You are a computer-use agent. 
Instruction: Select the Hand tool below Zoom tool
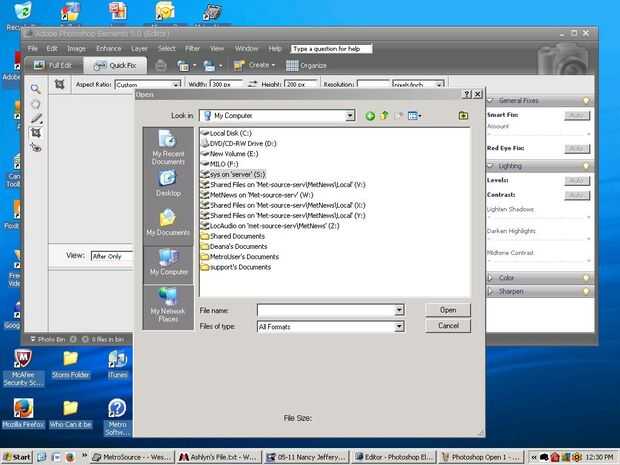pos(36,104)
